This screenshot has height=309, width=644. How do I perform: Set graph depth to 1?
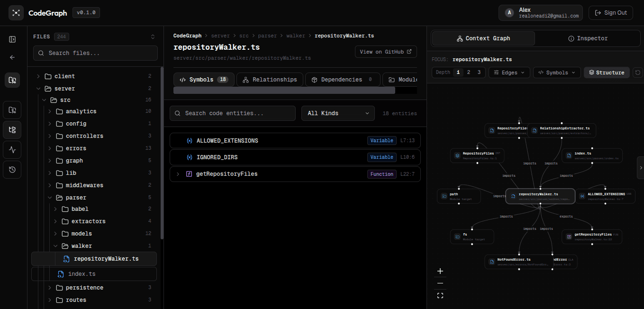click(458, 73)
